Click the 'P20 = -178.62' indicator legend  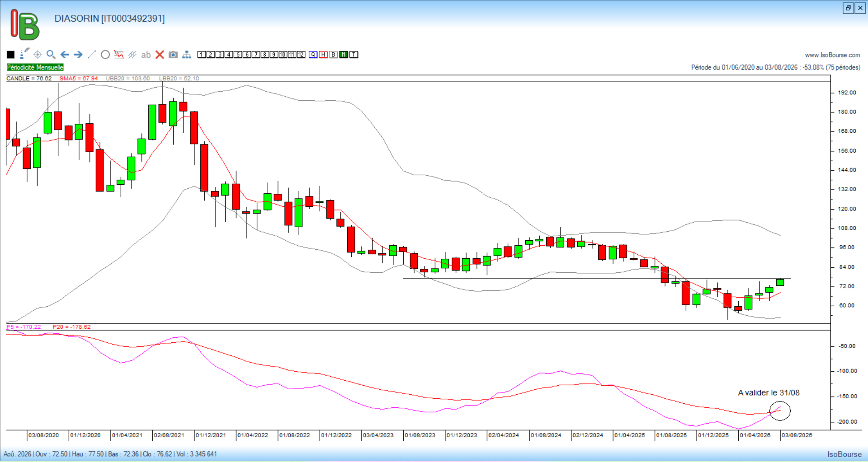coord(71,327)
